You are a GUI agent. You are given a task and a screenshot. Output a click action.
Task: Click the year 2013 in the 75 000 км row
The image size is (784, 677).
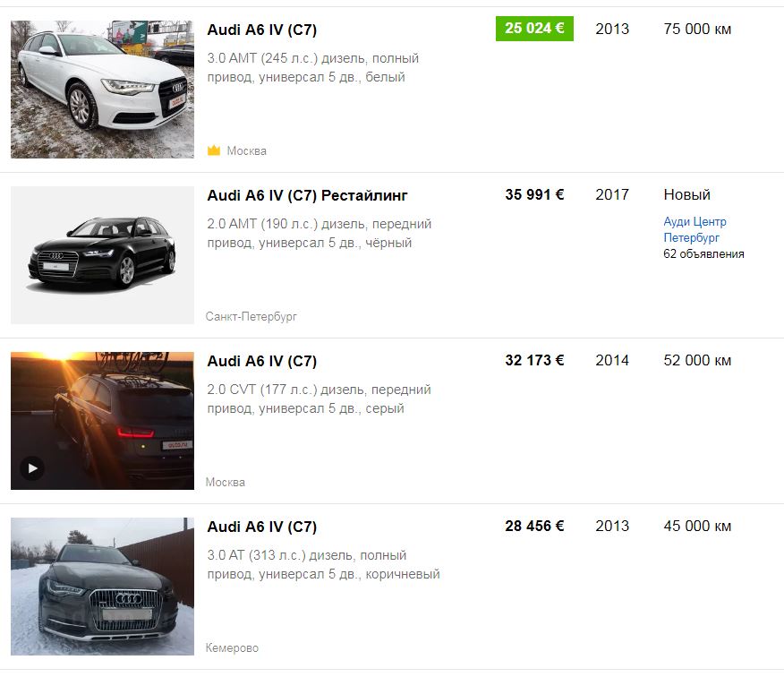[612, 29]
